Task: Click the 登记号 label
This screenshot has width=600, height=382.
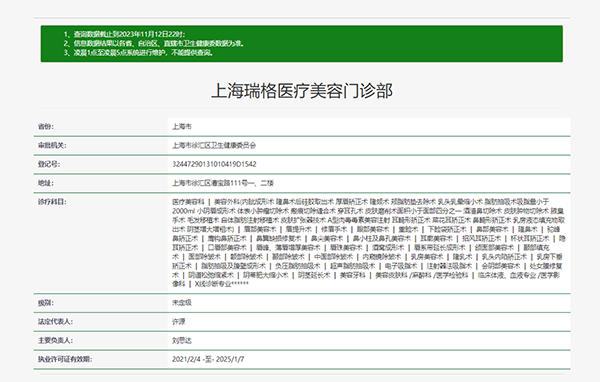Action: (49, 164)
